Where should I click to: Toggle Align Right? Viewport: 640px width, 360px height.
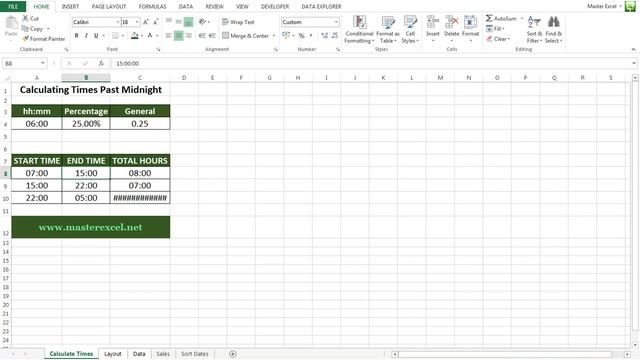[x=188, y=36]
